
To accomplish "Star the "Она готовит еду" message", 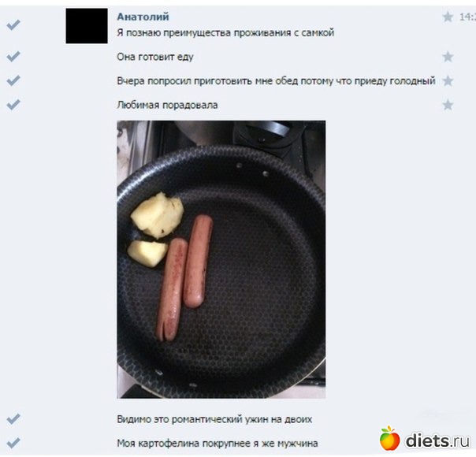I will 448,57.
